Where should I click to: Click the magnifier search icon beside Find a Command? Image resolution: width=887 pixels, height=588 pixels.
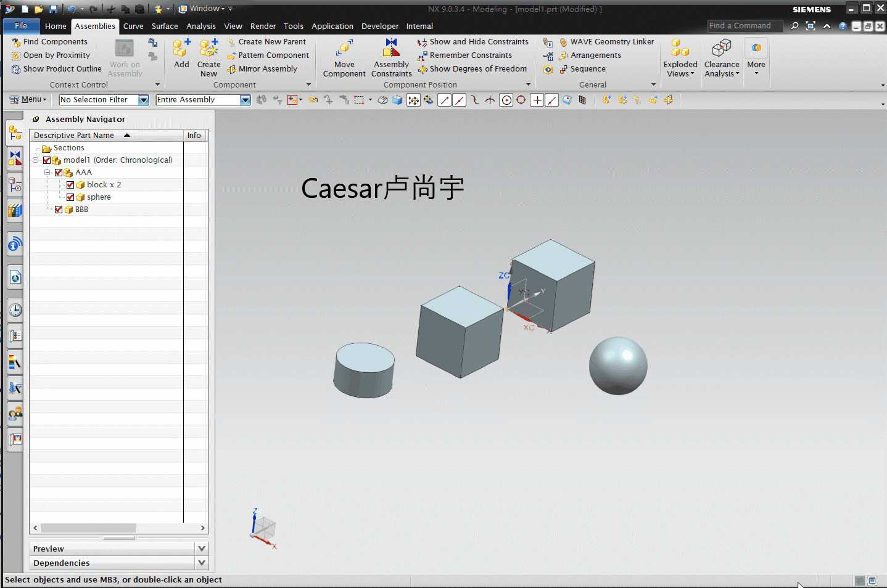[794, 26]
